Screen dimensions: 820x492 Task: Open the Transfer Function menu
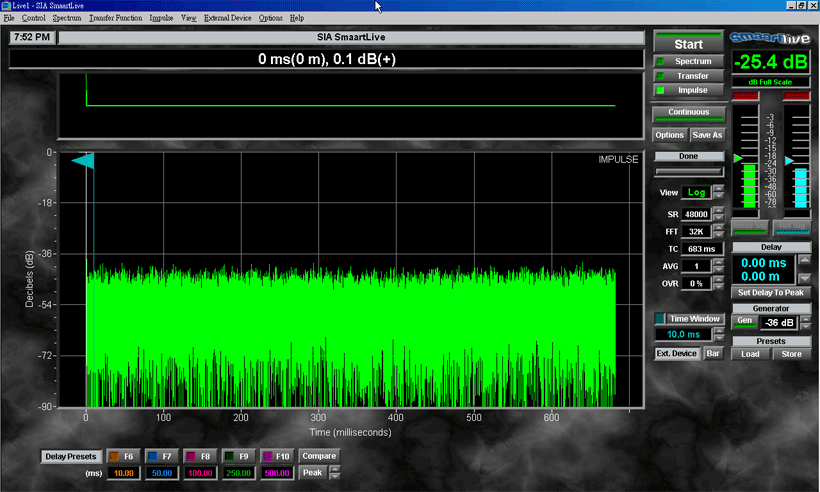[x=116, y=18]
